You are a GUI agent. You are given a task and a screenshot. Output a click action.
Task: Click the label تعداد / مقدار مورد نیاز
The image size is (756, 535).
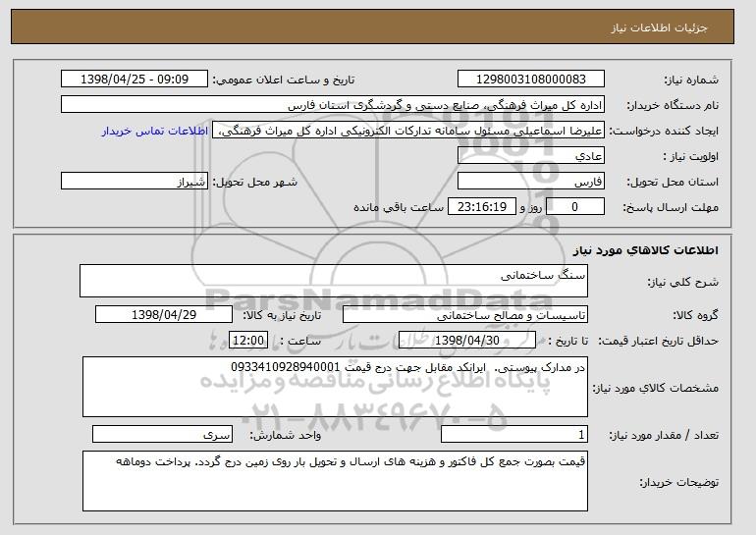coord(664,435)
